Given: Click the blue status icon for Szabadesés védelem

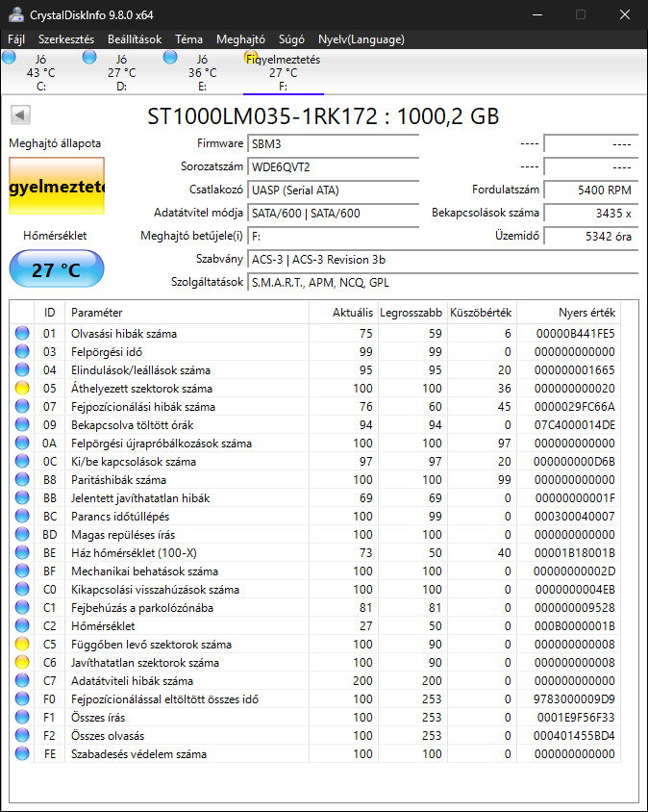Looking at the screenshot, I should 22,754.
